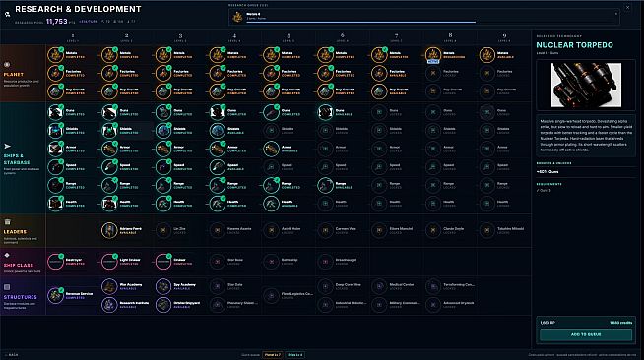Click the Ships & Starbase arrow icon
Viewport: 644px width, 360px height.
8,146
